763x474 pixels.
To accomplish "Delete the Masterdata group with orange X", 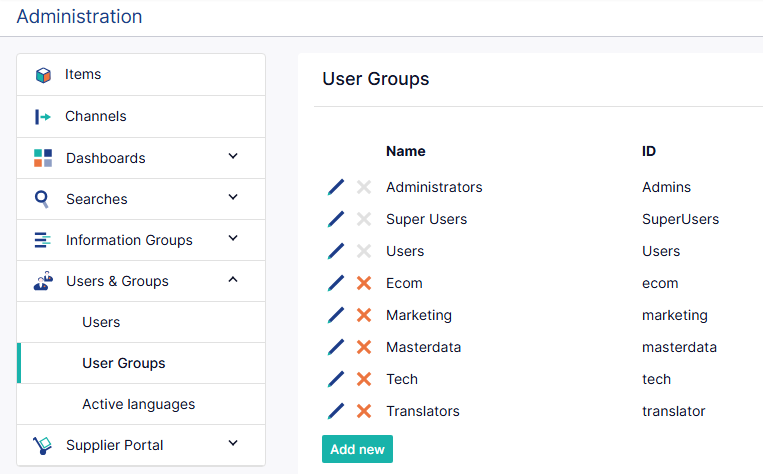I will (x=364, y=347).
